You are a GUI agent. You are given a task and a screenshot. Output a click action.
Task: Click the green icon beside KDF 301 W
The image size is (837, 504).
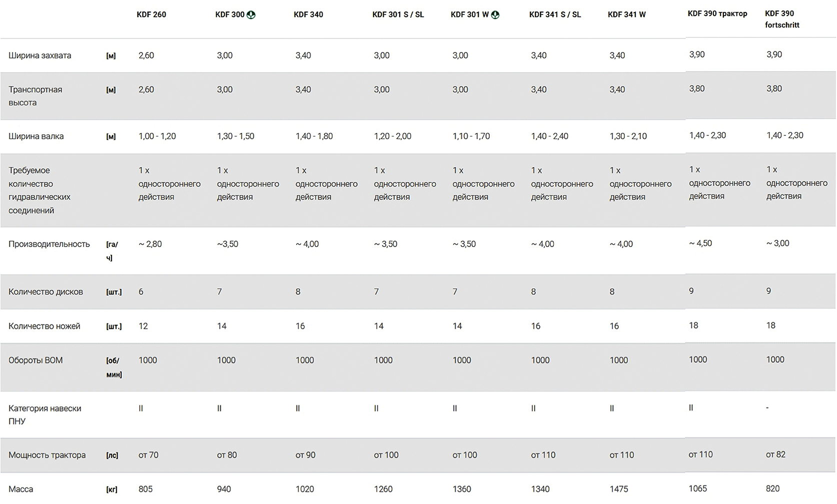[x=495, y=15]
